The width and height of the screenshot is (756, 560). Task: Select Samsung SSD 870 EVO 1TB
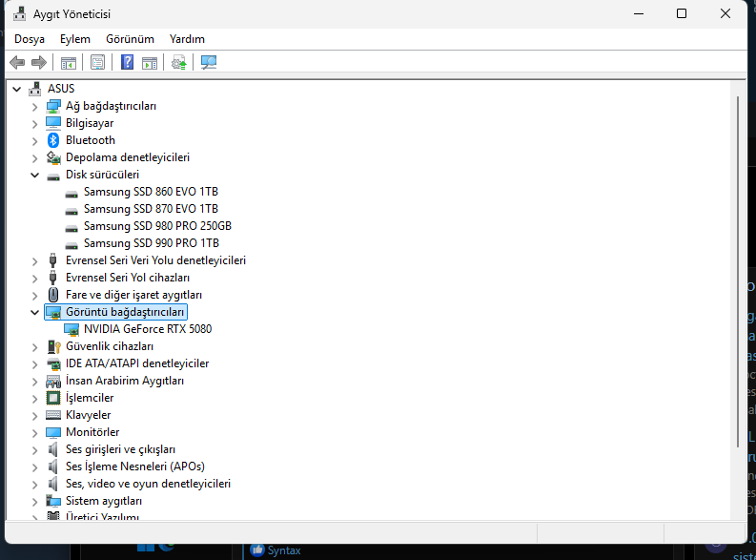point(151,209)
